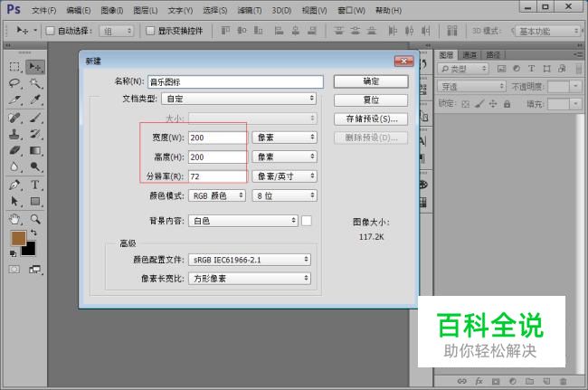Enable the 自动选择 checkbox
This screenshot has width=588, height=390.
pyautogui.click(x=50, y=31)
